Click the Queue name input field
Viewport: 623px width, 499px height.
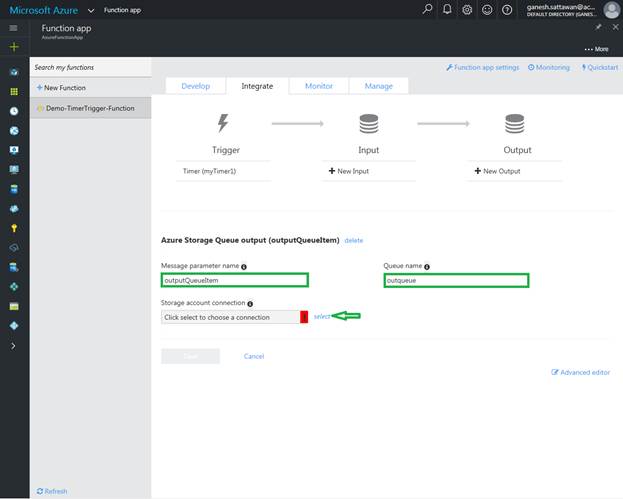click(456, 281)
